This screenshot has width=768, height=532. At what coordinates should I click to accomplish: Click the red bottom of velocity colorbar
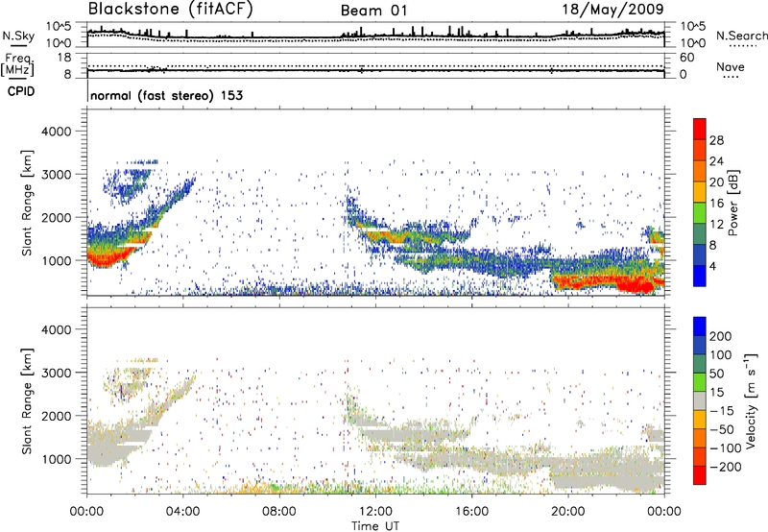(700, 475)
